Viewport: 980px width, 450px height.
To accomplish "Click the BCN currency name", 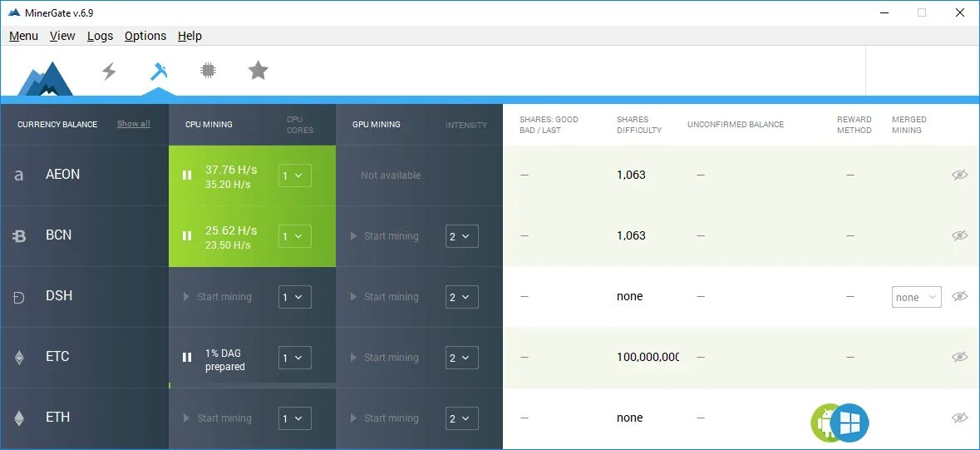I will [59, 235].
